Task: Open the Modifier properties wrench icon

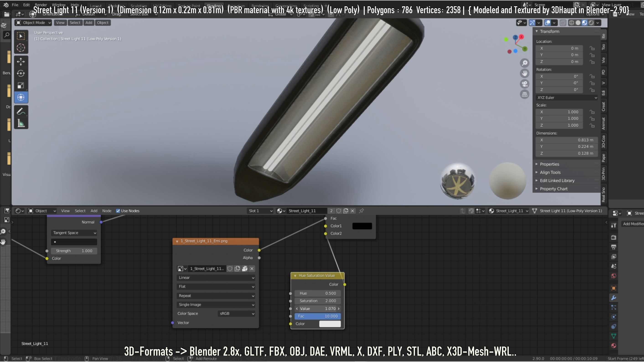Action: [x=613, y=298]
